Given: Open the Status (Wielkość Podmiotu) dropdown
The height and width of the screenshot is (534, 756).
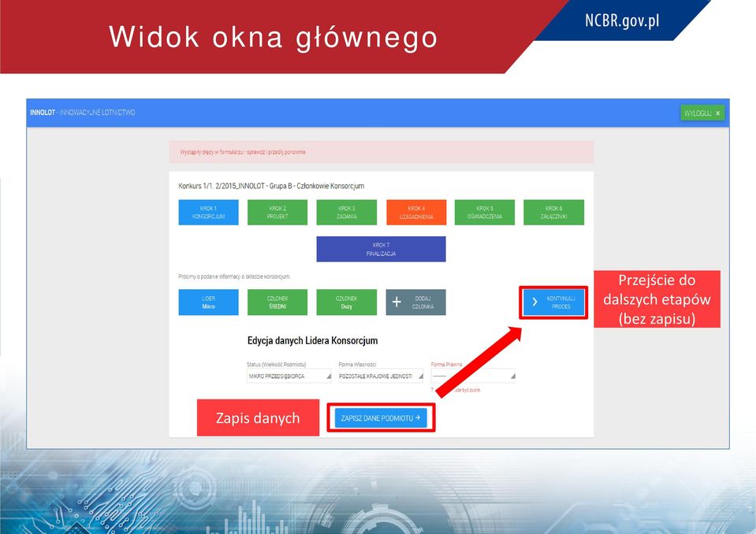Looking at the screenshot, I should (x=289, y=376).
